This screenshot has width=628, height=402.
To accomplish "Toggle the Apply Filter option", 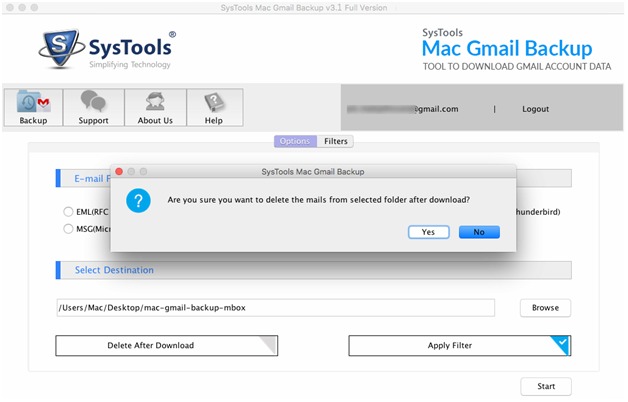I will [460, 346].
